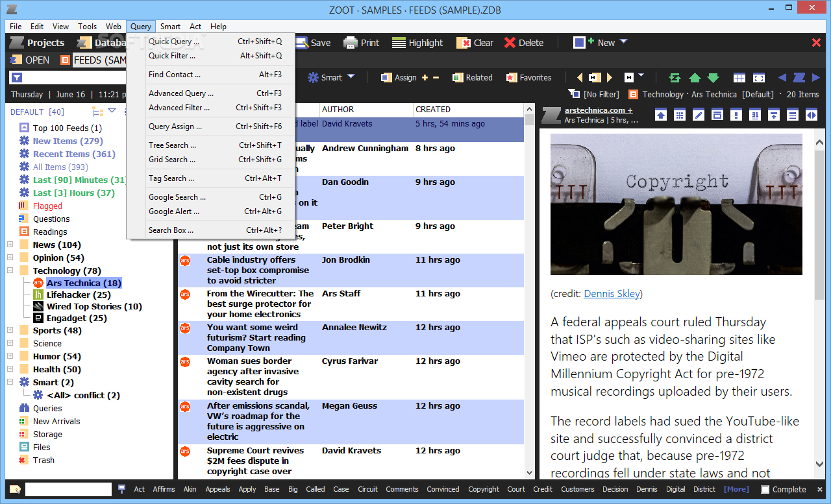Click the exclamation mark reader icon

[736, 115]
